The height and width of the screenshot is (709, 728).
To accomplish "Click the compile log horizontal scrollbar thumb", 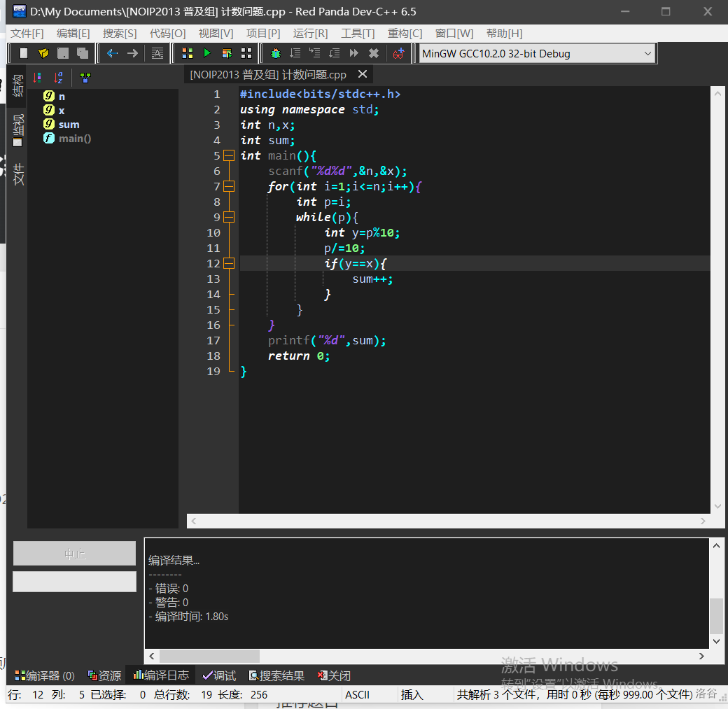I will pyautogui.click(x=209, y=656).
